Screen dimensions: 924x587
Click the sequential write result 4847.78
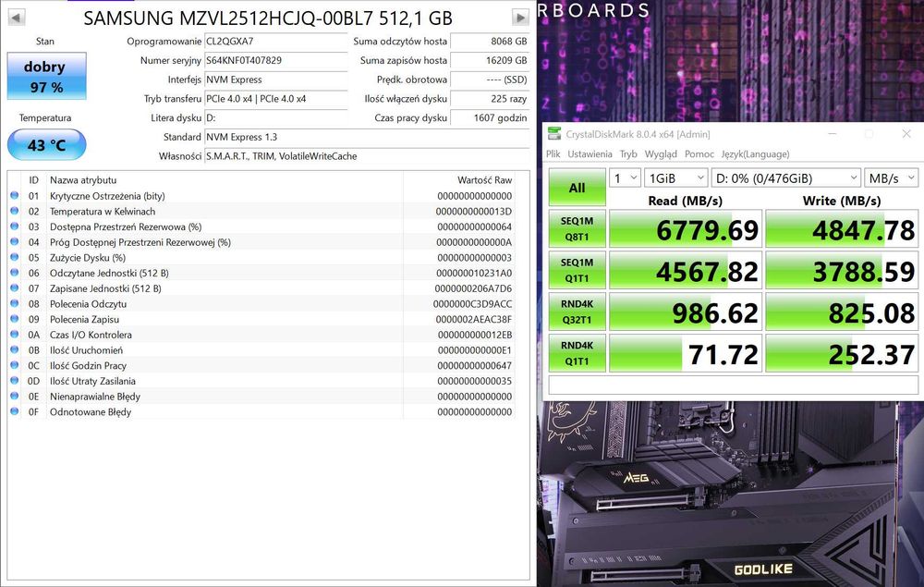(x=842, y=228)
